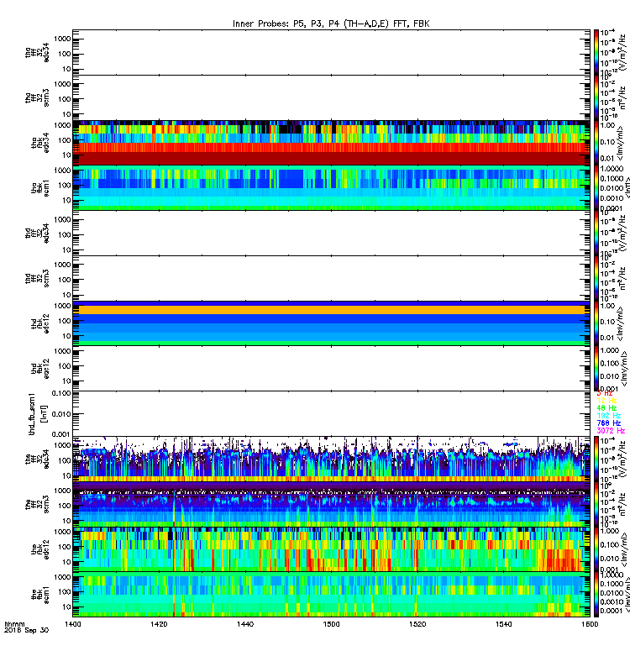Select the green '48 Hz' legend entry
The image size is (630, 672).
[x=606, y=408]
